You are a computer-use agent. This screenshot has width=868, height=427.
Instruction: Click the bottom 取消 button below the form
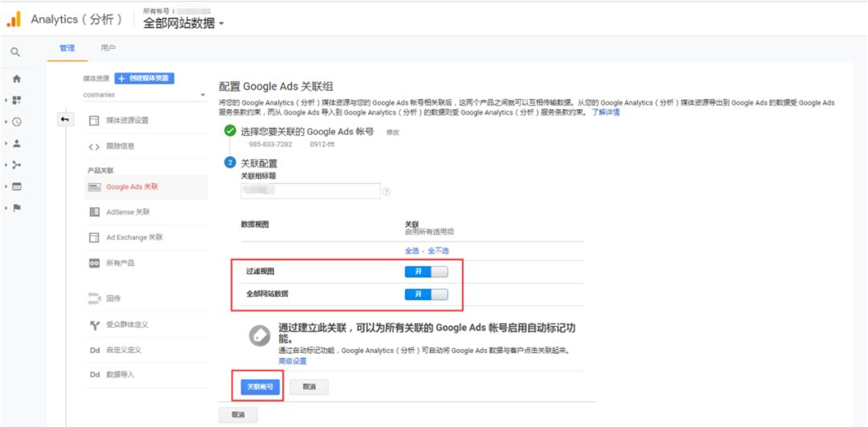pos(238,415)
